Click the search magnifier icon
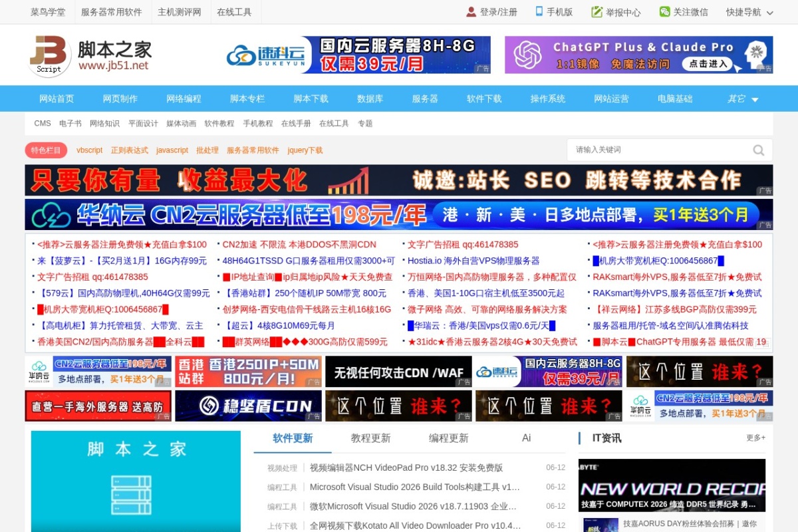This screenshot has width=798, height=532. [759, 150]
